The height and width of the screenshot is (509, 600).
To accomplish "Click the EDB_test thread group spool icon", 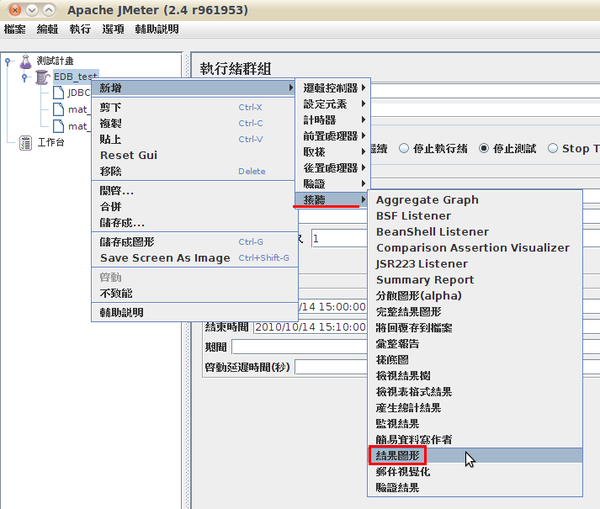I will (x=42, y=77).
